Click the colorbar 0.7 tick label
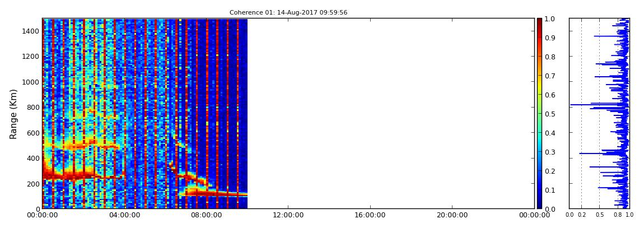This screenshot has height=228, width=644. click(549, 76)
